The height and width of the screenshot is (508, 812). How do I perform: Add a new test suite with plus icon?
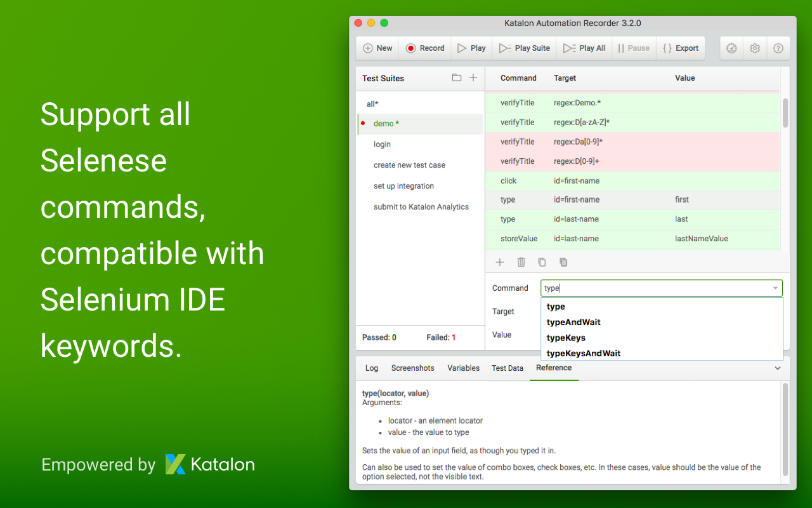point(473,77)
